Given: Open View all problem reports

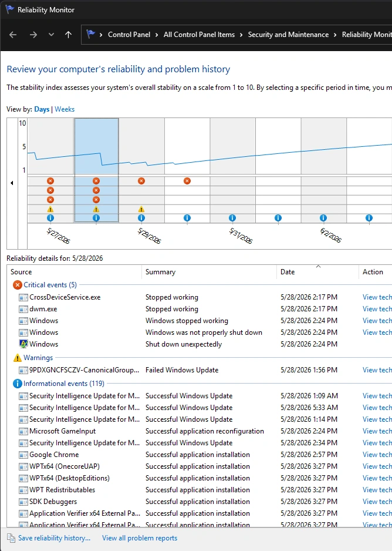Looking at the screenshot, I should (140, 538).
